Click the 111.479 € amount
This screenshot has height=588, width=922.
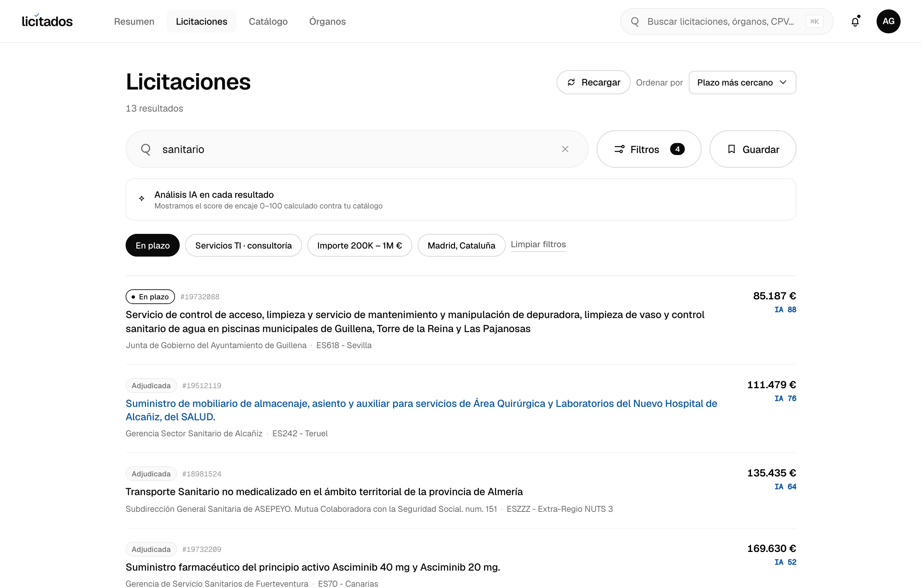tap(772, 385)
